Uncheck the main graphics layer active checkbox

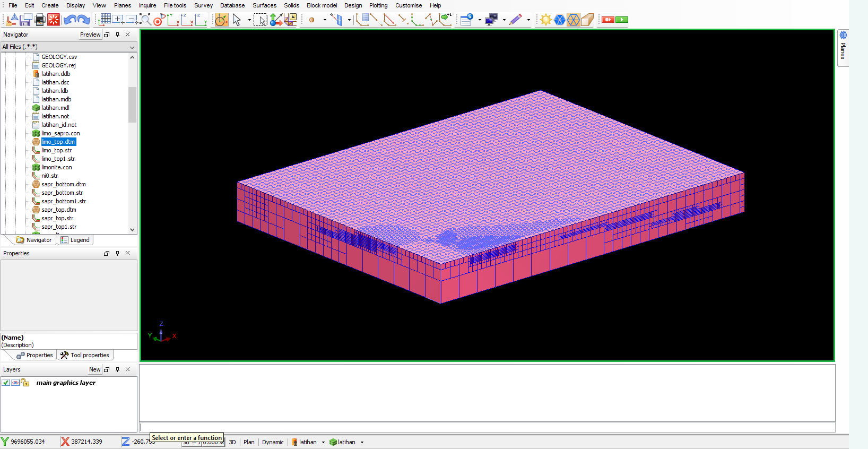(x=6, y=383)
